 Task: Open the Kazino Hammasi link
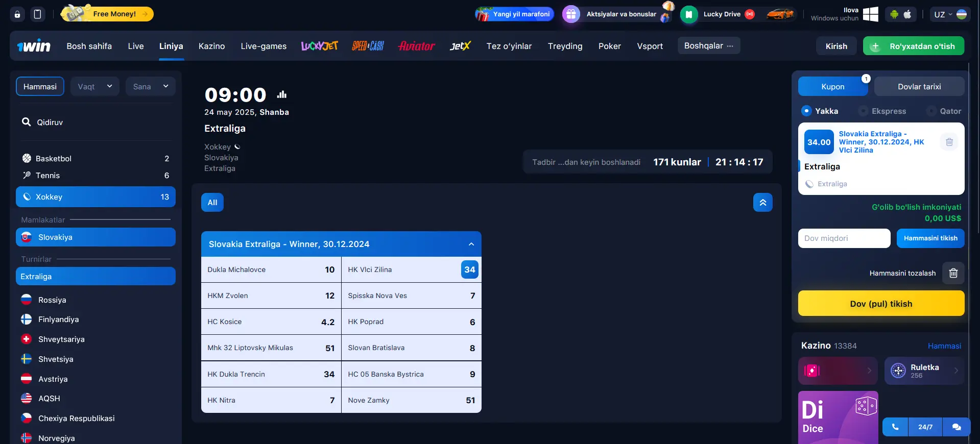coord(944,346)
